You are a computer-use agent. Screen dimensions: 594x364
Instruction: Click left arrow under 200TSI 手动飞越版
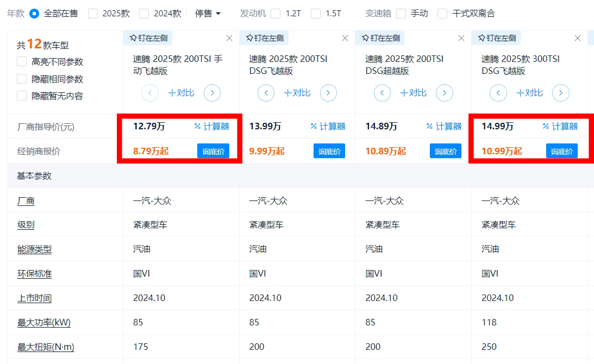(x=150, y=93)
